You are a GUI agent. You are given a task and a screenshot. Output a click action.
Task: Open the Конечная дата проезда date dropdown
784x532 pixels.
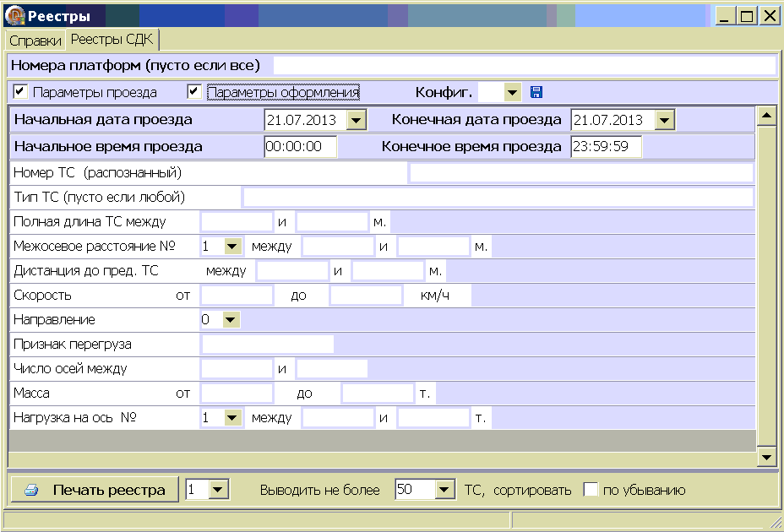[664, 120]
